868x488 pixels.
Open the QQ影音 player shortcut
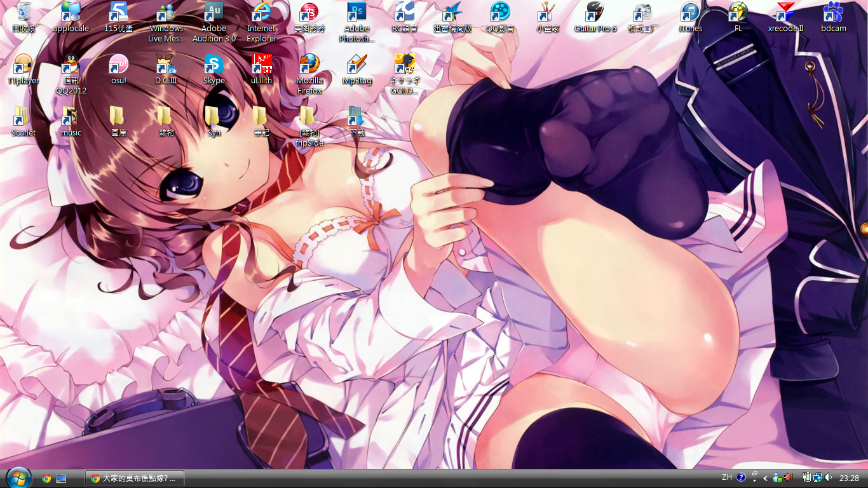click(500, 17)
